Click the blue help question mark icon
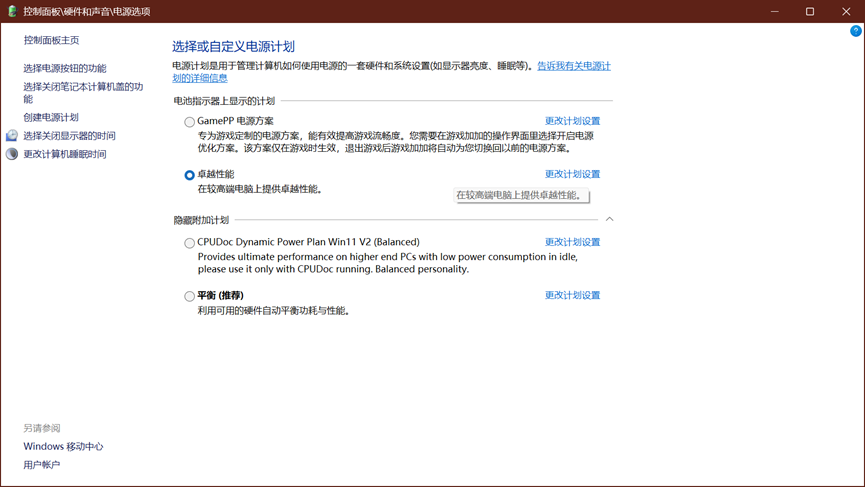 click(856, 31)
